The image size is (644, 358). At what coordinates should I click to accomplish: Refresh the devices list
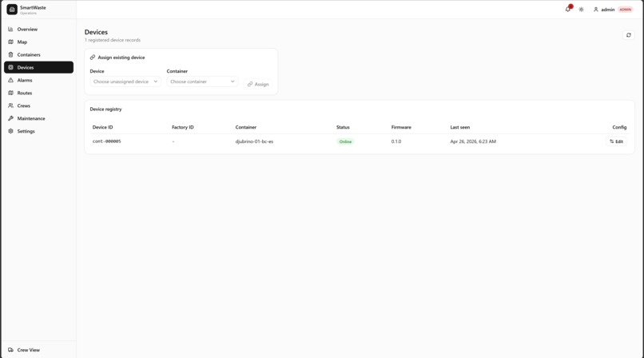(628, 35)
